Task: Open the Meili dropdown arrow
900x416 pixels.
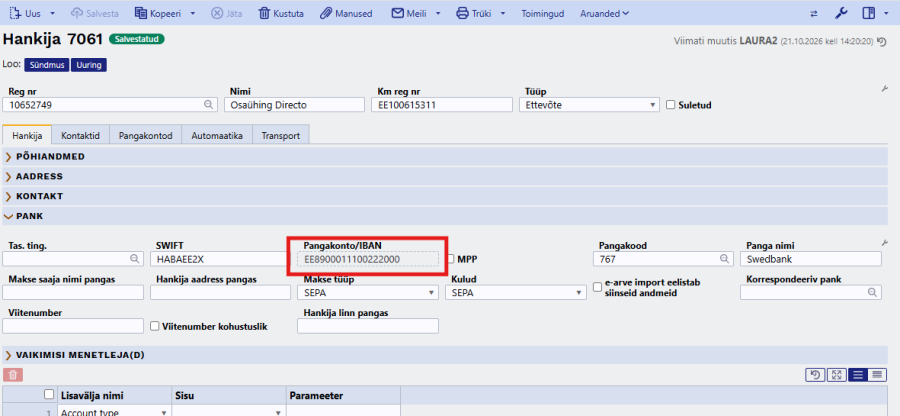Action: (x=438, y=13)
